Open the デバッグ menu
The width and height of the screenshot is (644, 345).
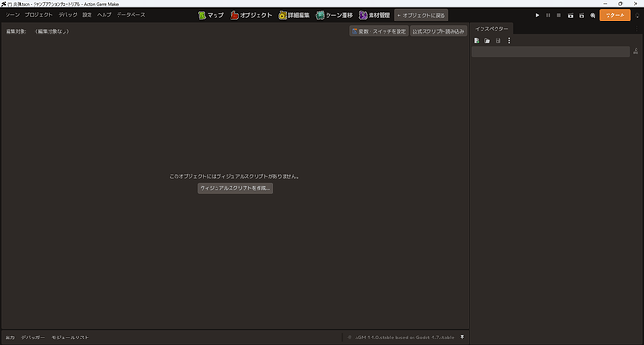point(67,15)
